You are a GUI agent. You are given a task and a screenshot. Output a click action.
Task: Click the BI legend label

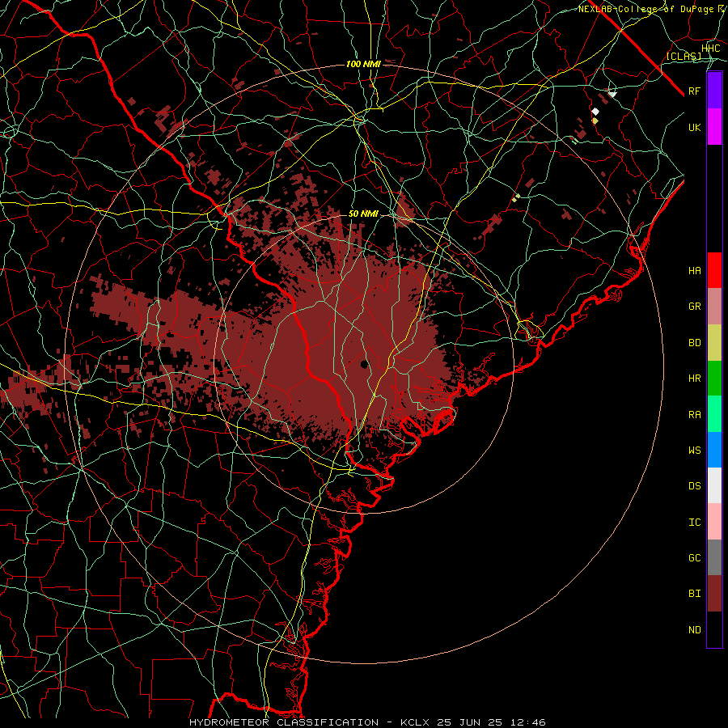(694, 594)
